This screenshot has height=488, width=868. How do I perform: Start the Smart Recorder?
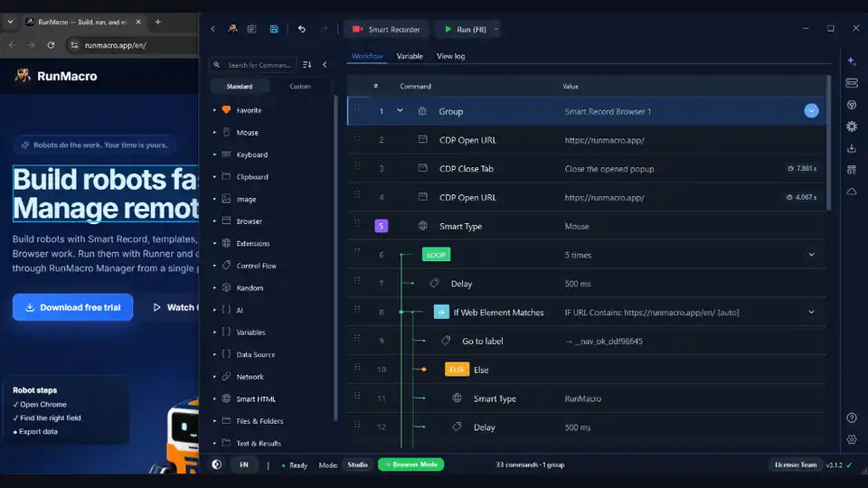(x=386, y=29)
